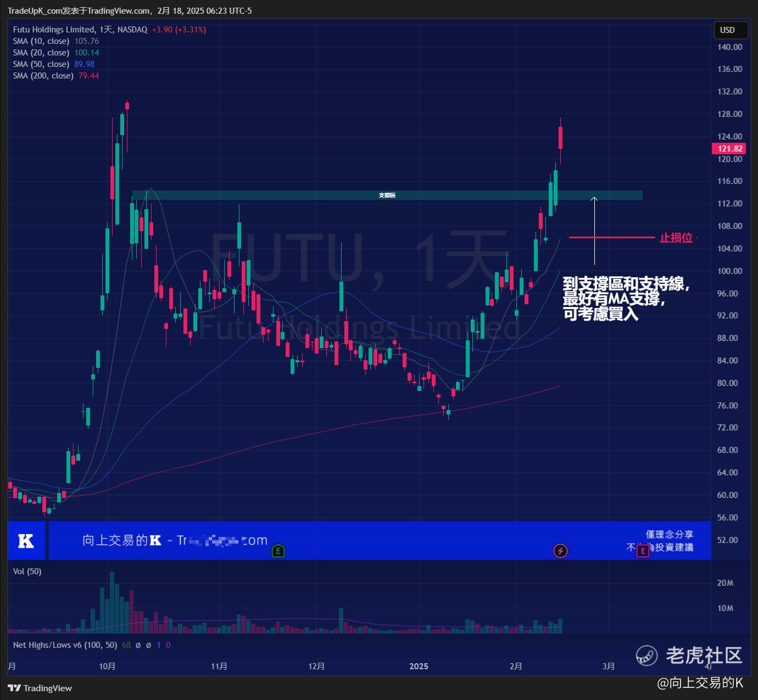
Task: Click the 10月 date label on time axis
Action: pyautogui.click(x=107, y=666)
